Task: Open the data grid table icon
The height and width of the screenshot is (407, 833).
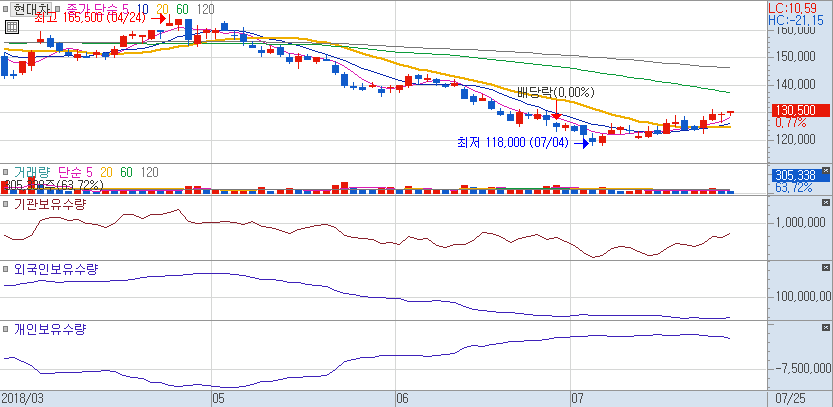Action: pos(12,27)
